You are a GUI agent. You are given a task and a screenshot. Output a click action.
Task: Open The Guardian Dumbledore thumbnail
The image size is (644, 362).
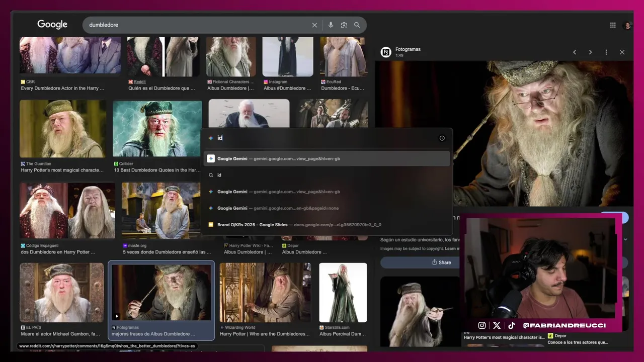pyautogui.click(x=63, y=129)
